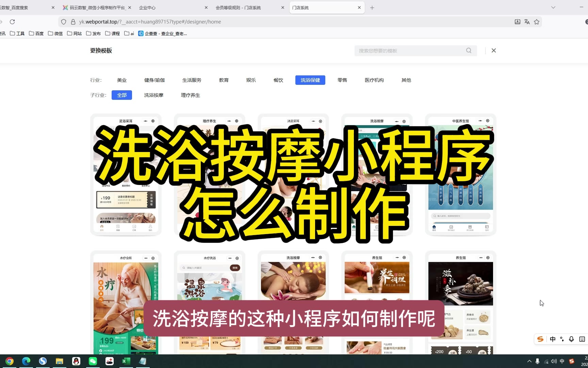
Task: Open the 企查查 bookmark link
Action: point(163,33)
